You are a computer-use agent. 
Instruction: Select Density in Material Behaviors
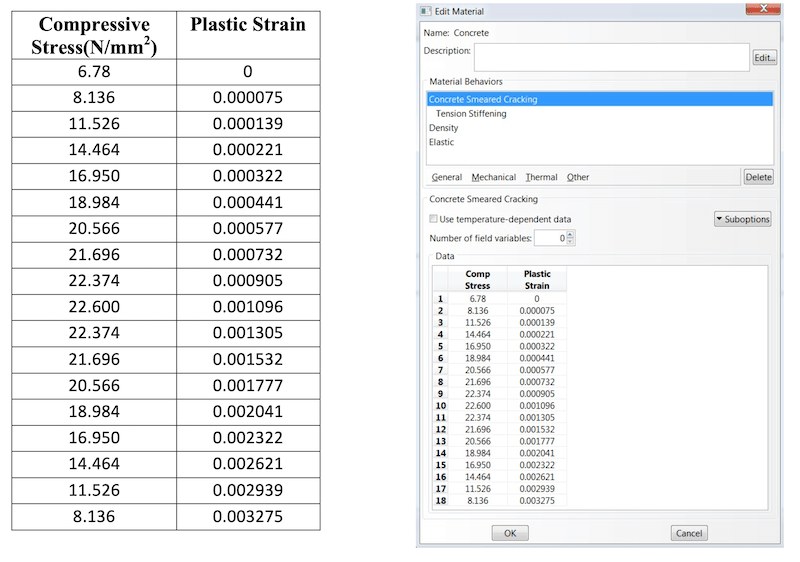pos(443,128)
